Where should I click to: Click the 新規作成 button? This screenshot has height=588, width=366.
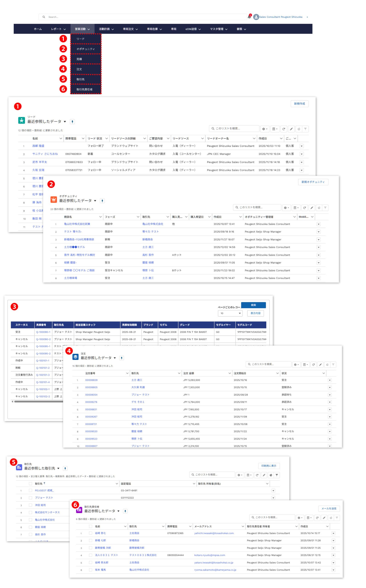pos(299,104)
